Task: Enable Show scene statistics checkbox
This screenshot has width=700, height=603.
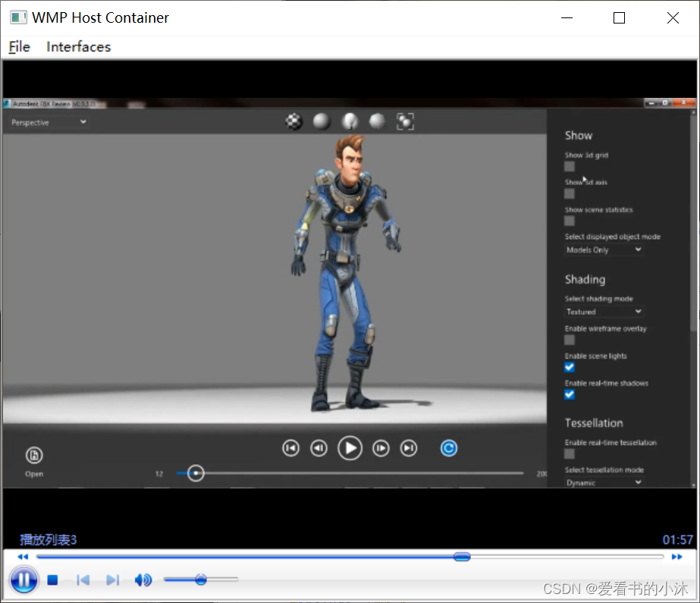Action: [570, 221]
